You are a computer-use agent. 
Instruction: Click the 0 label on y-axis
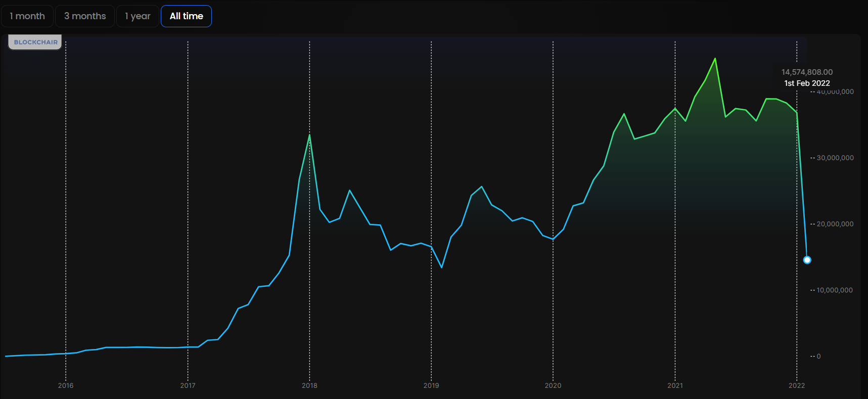(818, 356)
